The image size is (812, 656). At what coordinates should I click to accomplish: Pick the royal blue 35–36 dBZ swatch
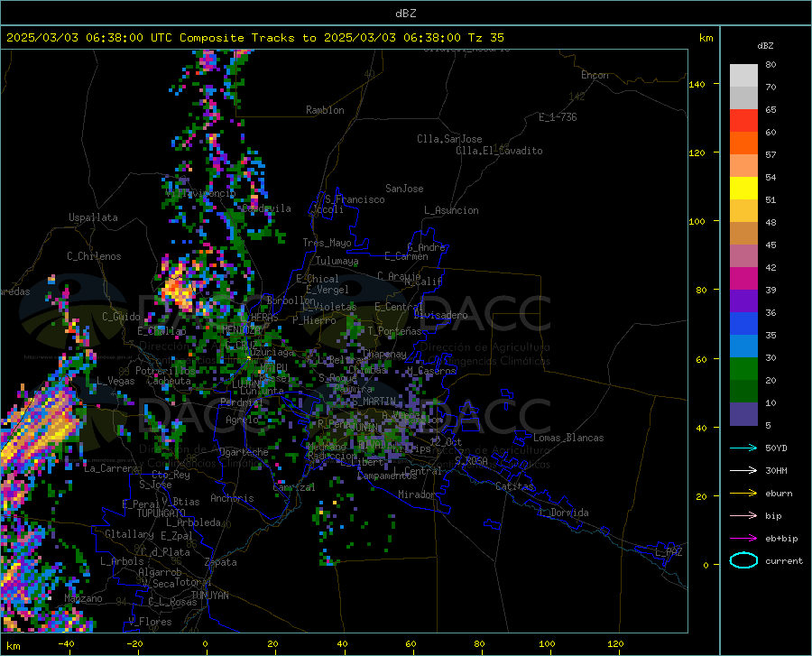click(x=743, y=324)
